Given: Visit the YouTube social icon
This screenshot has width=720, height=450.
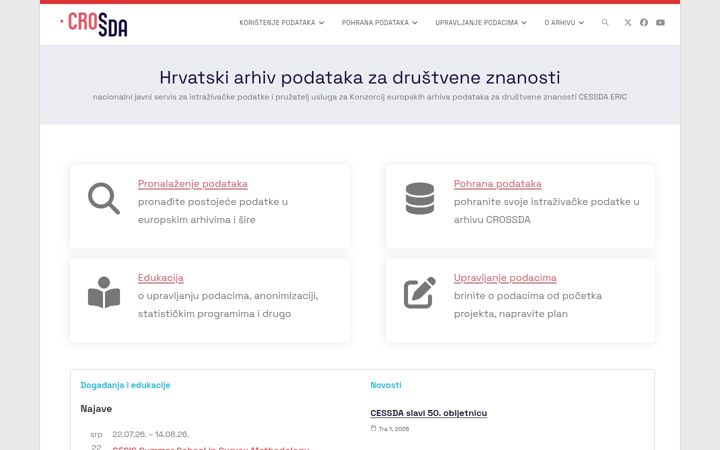Looking at the screenshot, I should click(660, 22).
